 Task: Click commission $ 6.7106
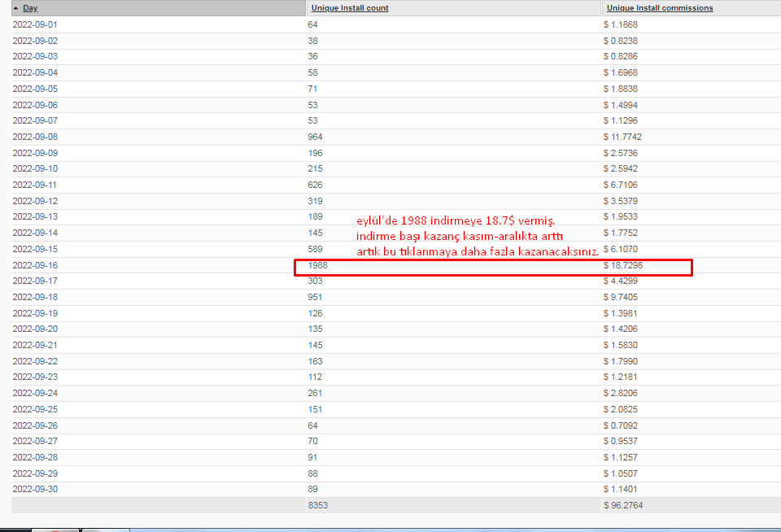(620, 185)
